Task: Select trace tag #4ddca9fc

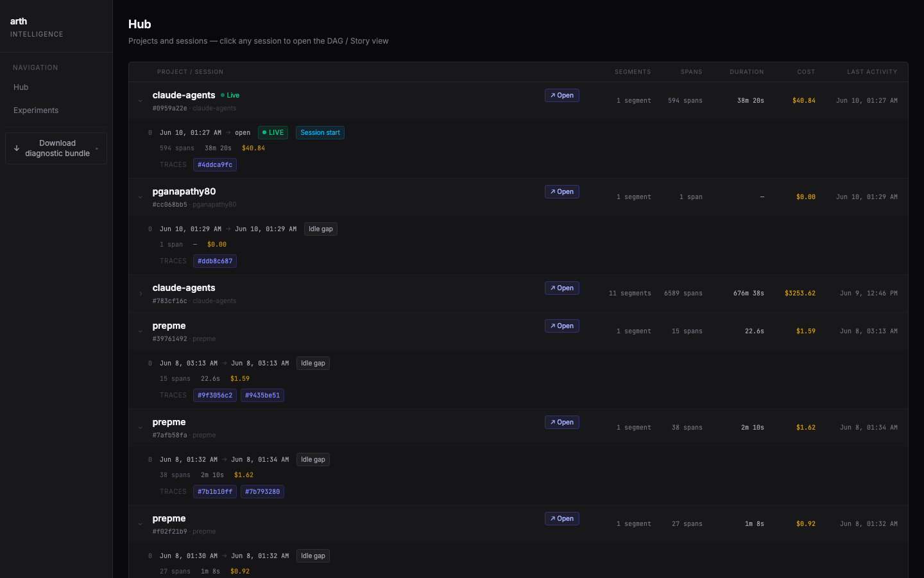Action: click(215, 165)
